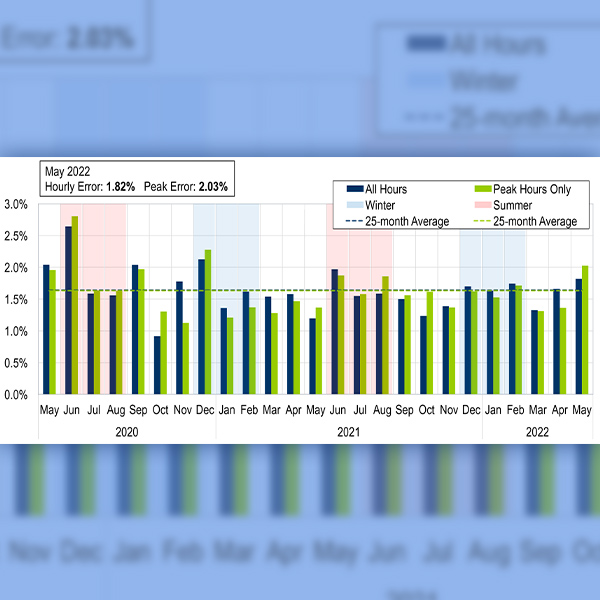Select the 2020 year label on x-axis
The height and width of the screenshot is (600, 600).
127,431
